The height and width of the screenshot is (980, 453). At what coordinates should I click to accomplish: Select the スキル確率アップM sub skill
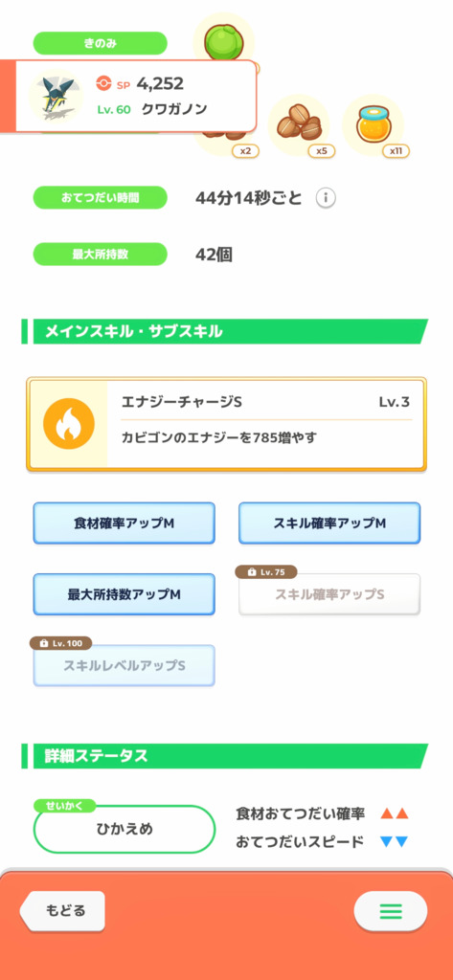(x=329, y=523)
